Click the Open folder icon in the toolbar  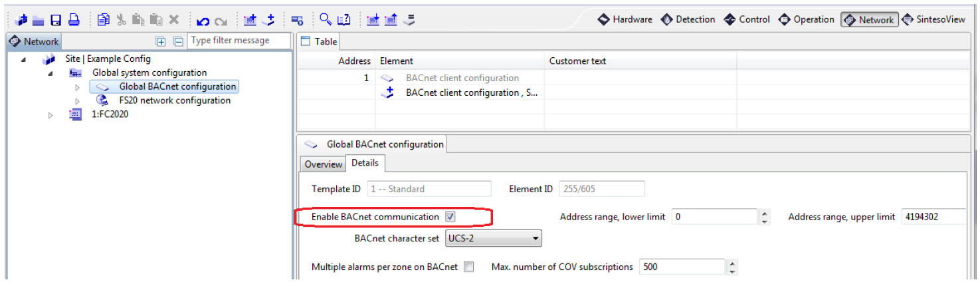point(38,21)
